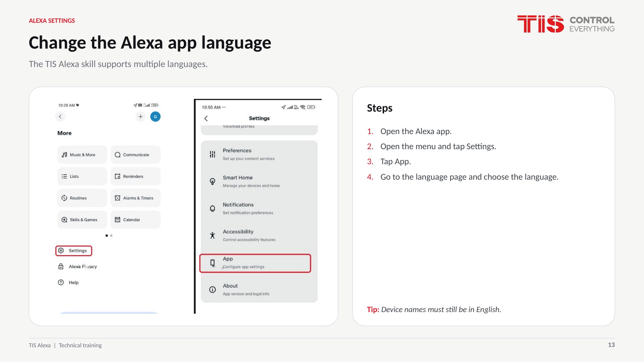Open Smart Home settings
The image size is (644, 362).
tap(259, 181)
